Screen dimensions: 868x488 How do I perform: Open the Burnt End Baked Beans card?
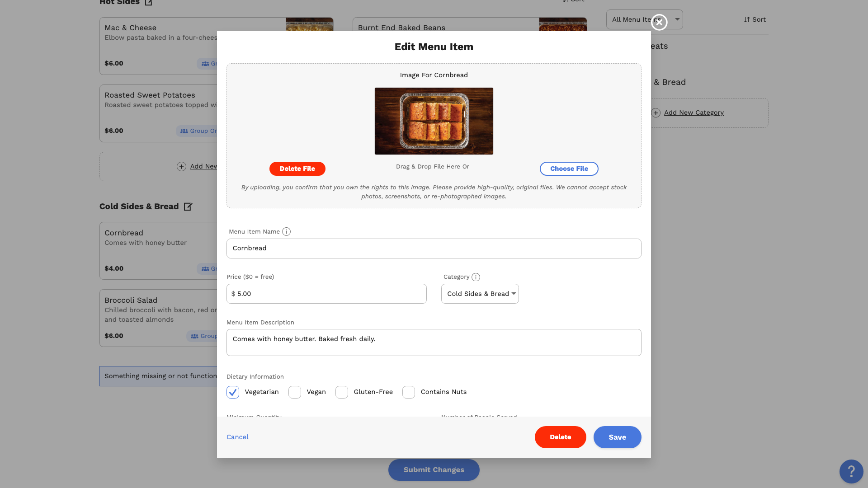pos(470,24)
